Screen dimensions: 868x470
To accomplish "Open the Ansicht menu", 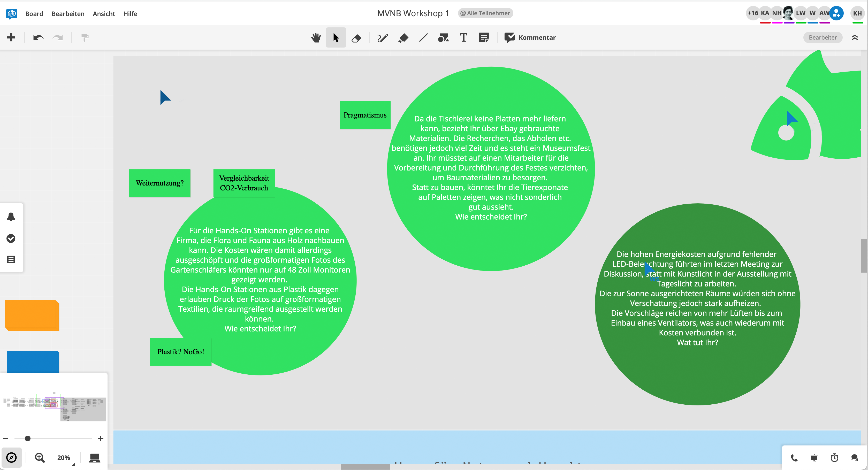I will tap(104, 13).
